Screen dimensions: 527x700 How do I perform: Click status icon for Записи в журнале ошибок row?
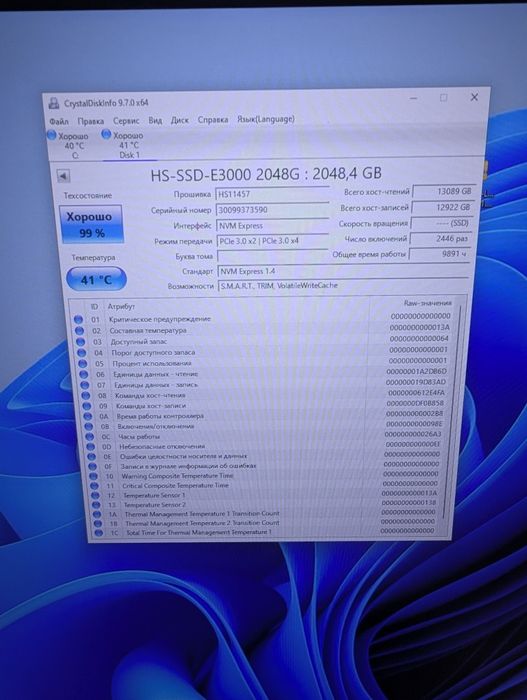93,467
